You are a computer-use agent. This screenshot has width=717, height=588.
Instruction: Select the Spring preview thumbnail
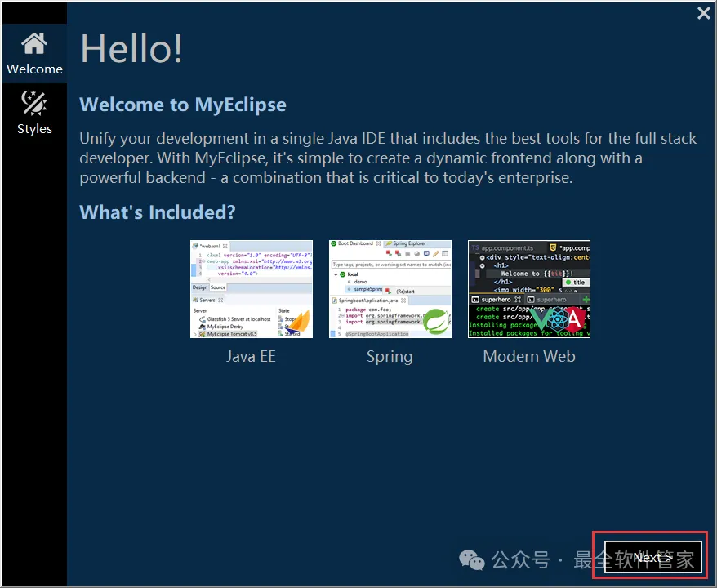(390, 289)
